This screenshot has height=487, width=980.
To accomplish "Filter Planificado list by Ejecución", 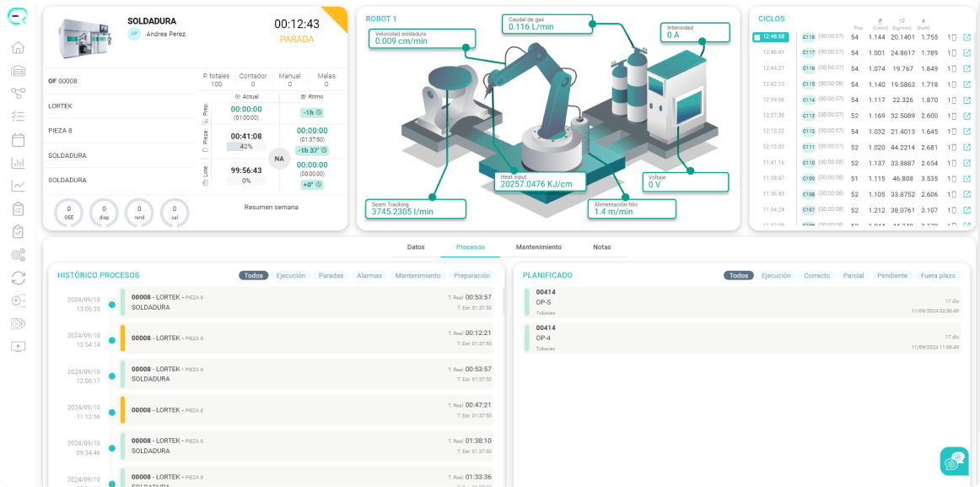I will (776, 275).
